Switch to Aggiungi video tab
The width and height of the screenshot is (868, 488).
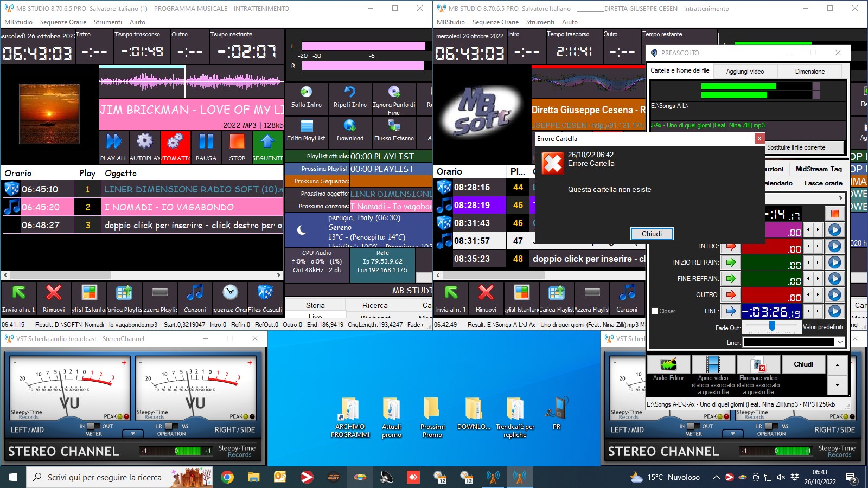point(745,72)
